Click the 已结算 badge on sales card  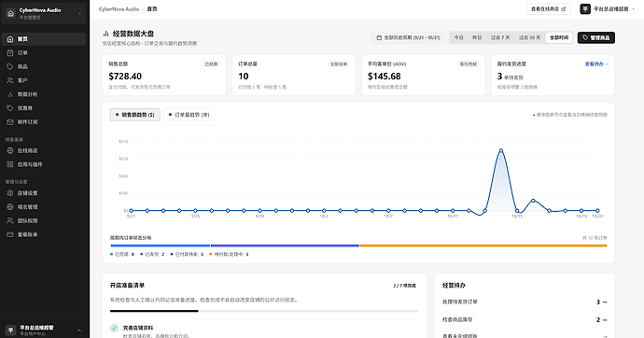tap(212, 64)
